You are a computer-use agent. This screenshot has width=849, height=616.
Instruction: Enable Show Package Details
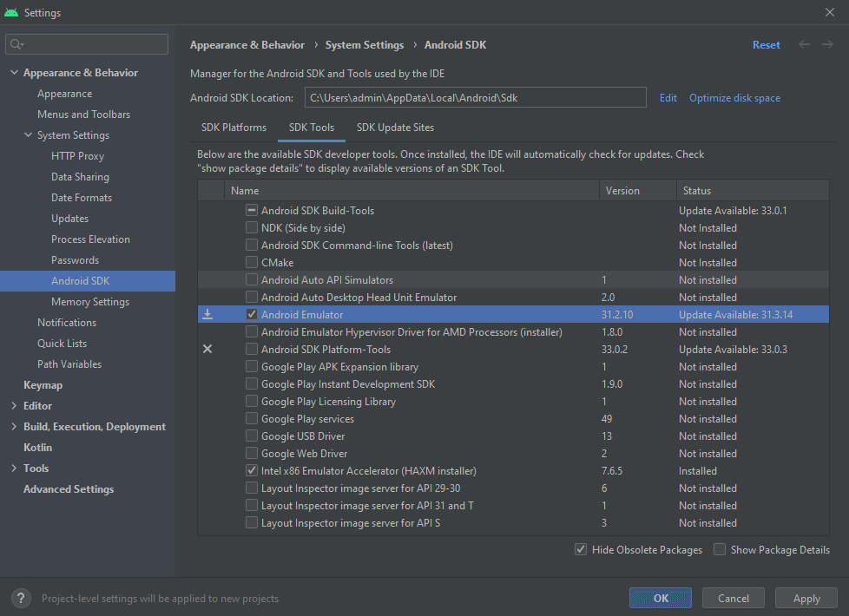719,549
